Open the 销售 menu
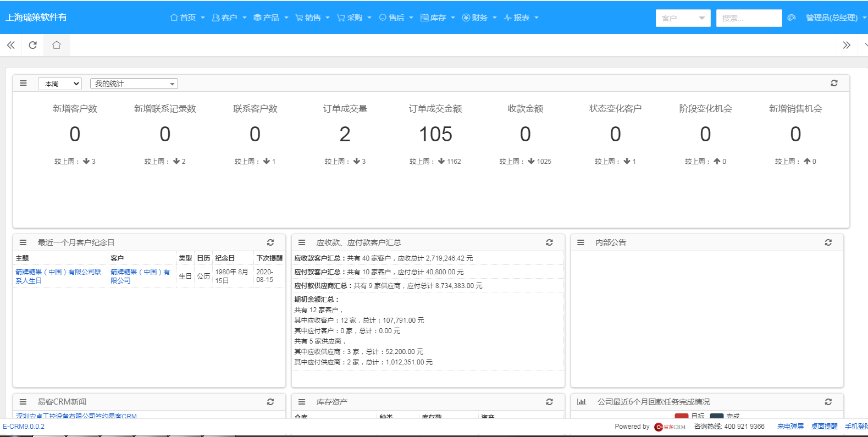The image size is (868, 437). click(x=312, y=18)
